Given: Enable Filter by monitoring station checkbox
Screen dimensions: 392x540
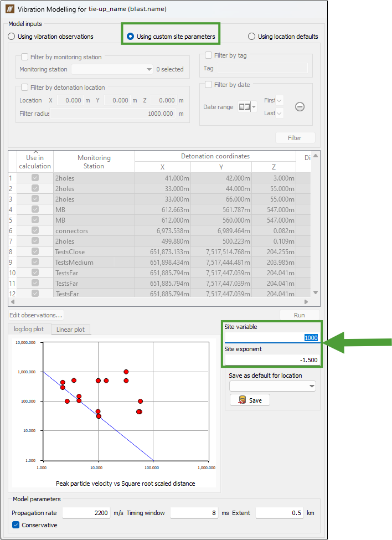Looking at the screenshot, I should (25, 57).
